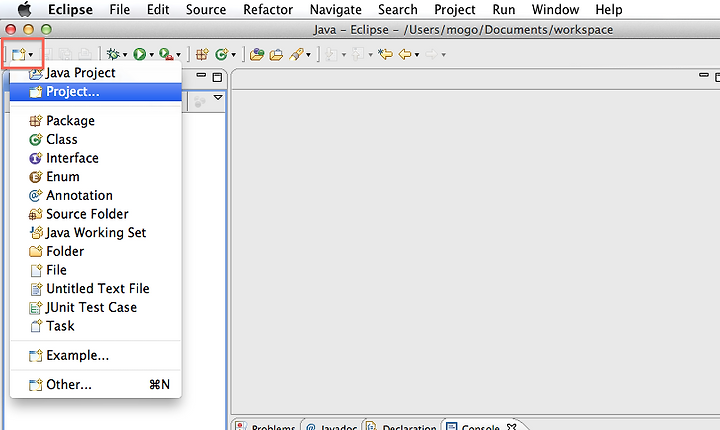Viewport: 720px width, 430px height.
Task: Open the New wizard dropdown arrow
Action: tap(31, 55)
